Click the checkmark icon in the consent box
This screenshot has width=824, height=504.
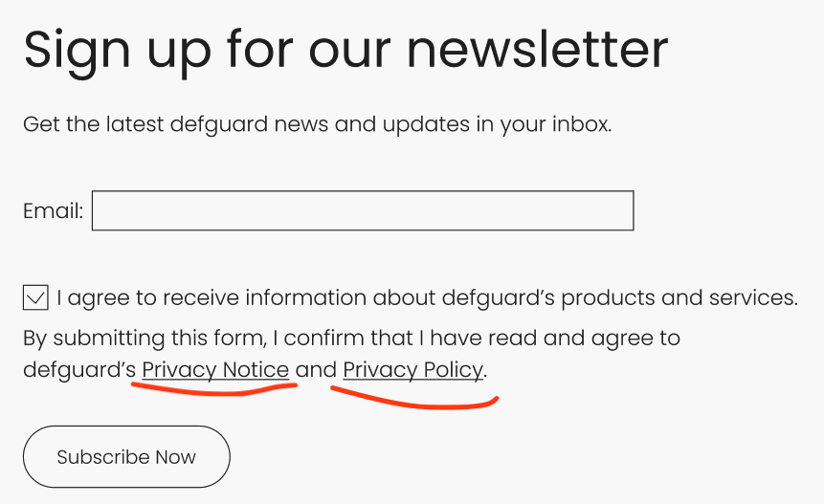click(35, 297)
